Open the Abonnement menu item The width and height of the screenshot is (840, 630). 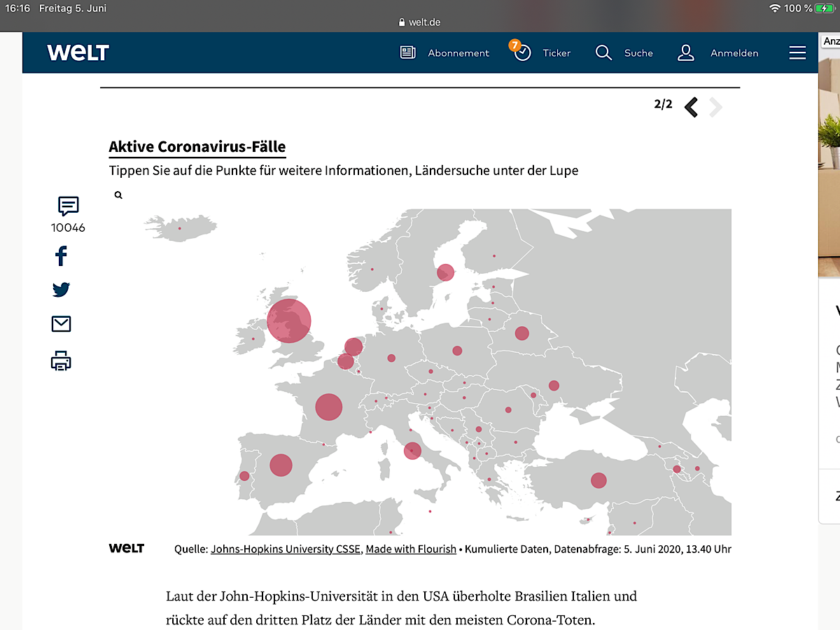click(x=444, y=53)
